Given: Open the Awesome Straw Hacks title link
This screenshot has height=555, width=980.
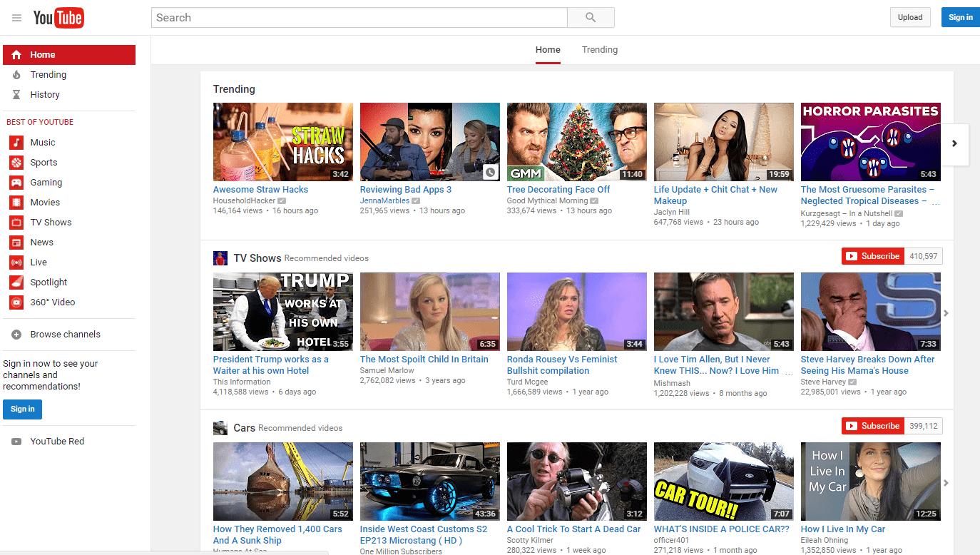Looking at the screenshot, I should [261, 190].
